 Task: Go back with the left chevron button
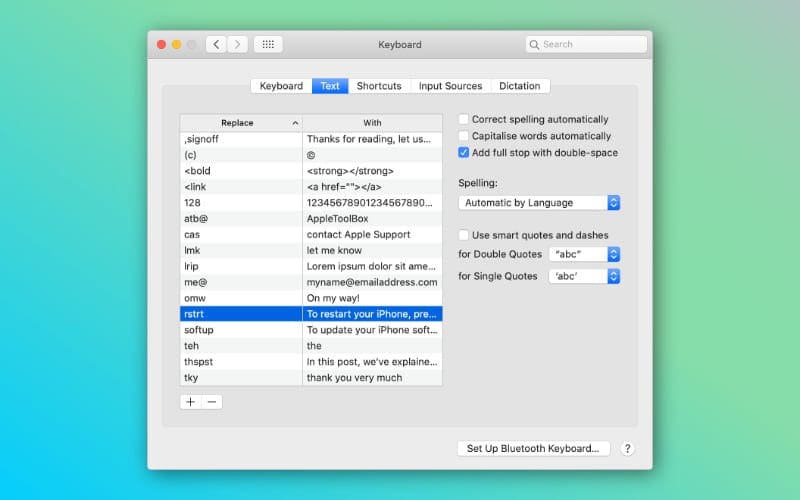click(x=216, y=44)
